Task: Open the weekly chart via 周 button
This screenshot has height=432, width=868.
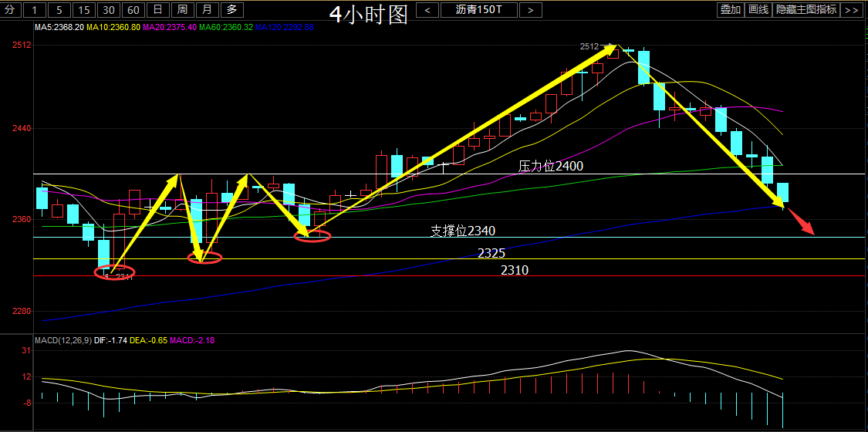Action: [x=182, y=10]
